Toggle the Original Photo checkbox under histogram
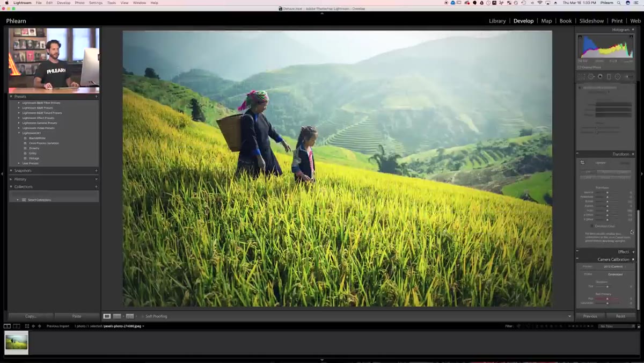Viewport: 644px width, 363px height. pos(580,67)
